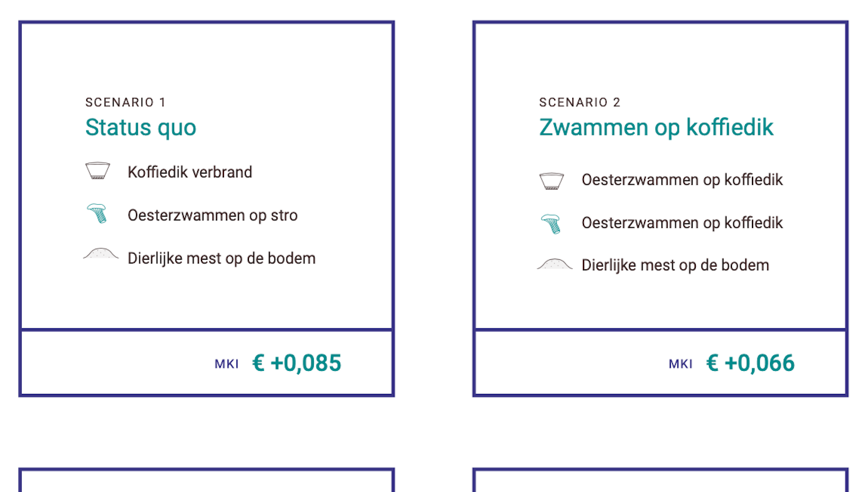Click Dierlijke mest op de bodem in Scenario 2

coord(675,265)
